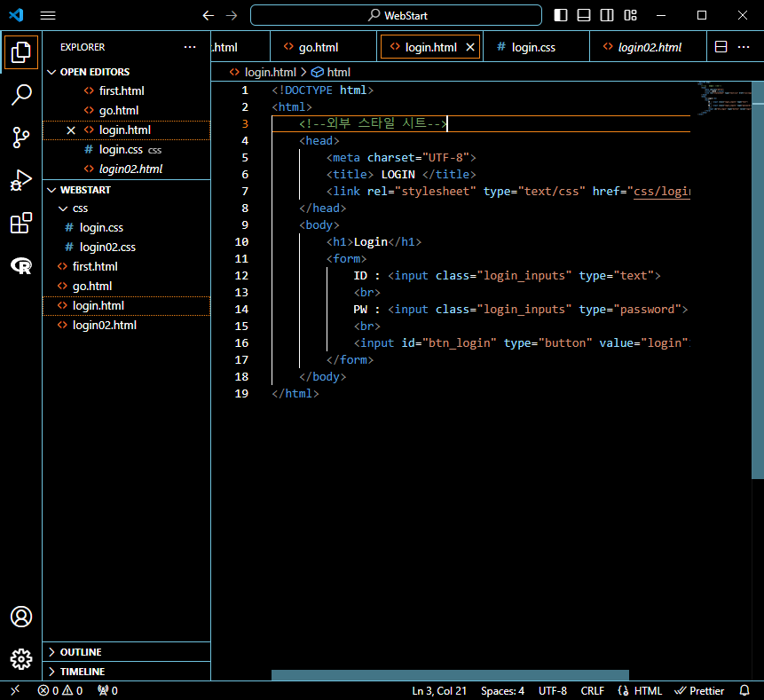Viewport: 764px width, 700px height.
Task: Go back with the left arrow
Action: (x=208, y=16)
